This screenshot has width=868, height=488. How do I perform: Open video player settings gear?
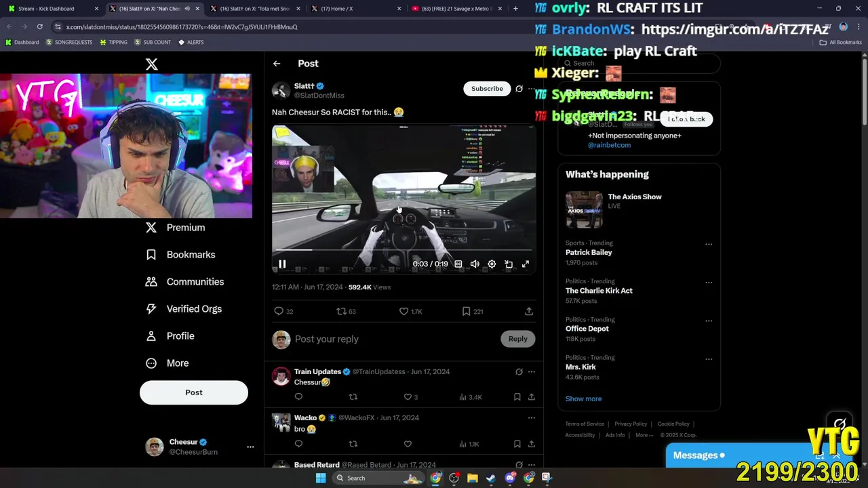pos(492,264)
